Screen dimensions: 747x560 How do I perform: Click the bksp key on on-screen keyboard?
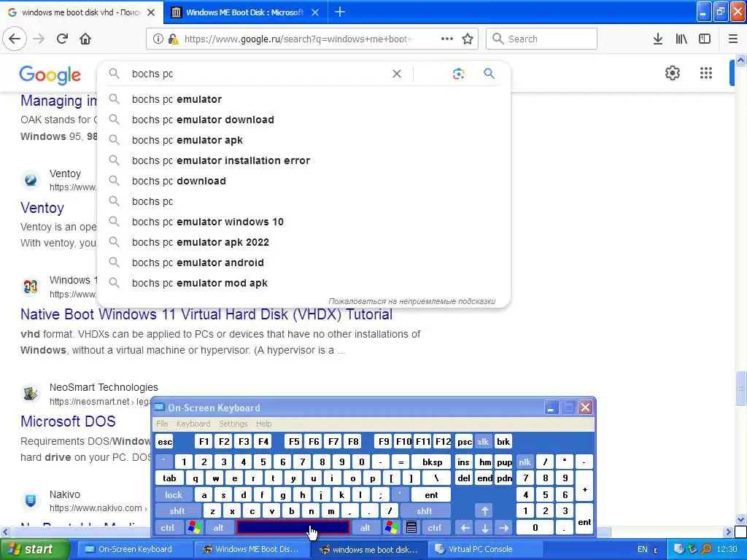pos(432,462)
